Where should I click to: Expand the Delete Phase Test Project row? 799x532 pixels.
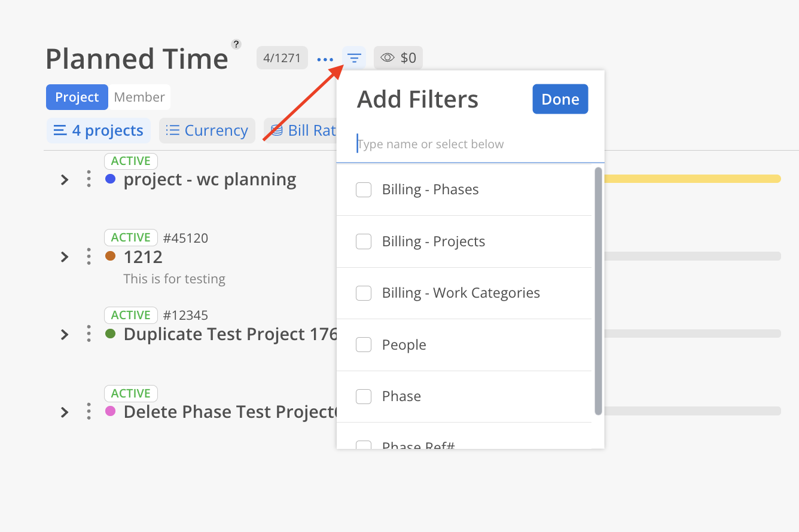[65, 412]
